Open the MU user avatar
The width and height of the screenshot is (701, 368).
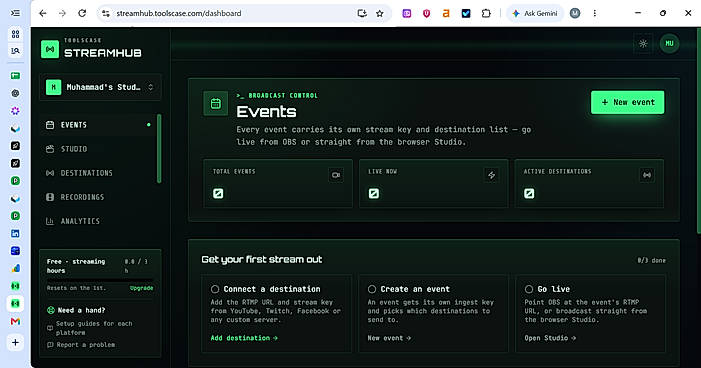669,44
